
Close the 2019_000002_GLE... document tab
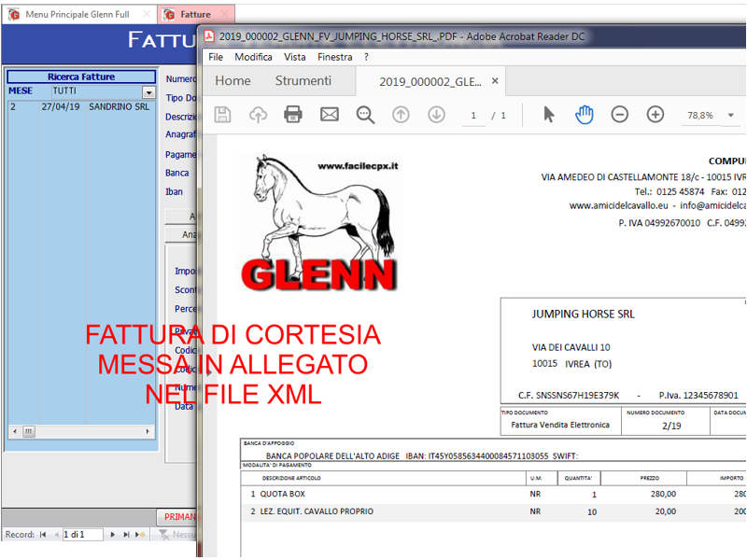click(x=495, y=81)
